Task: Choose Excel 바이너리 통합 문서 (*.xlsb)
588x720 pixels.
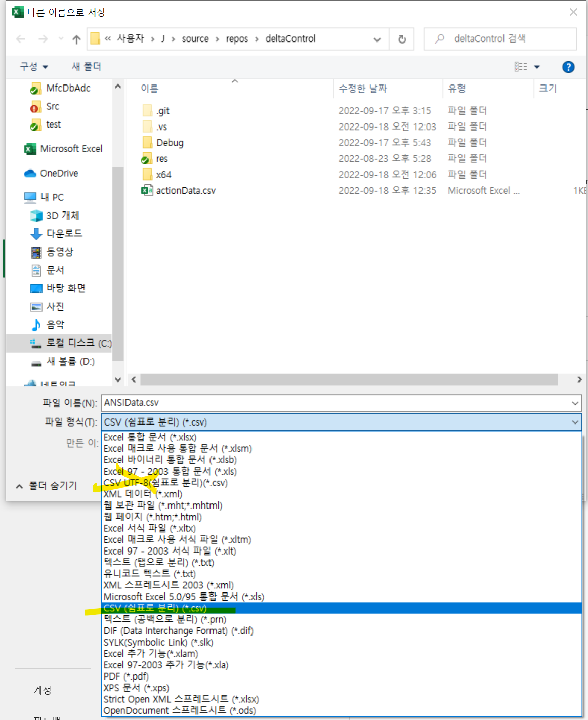Action: (342, 460)
